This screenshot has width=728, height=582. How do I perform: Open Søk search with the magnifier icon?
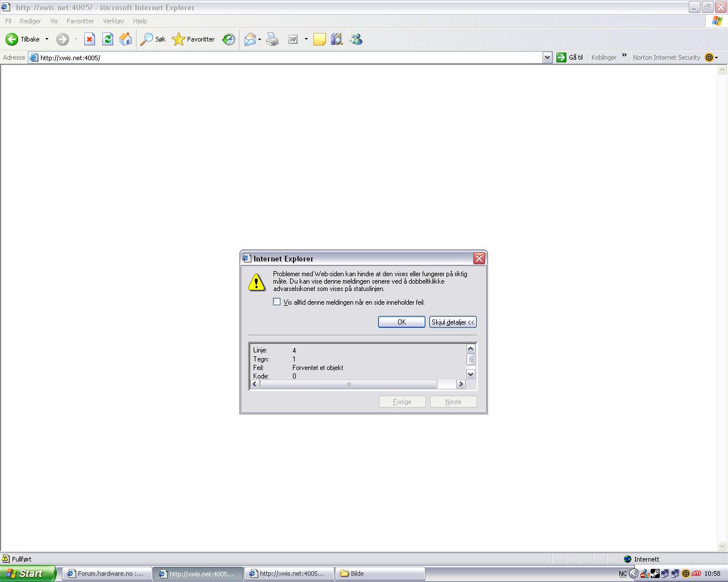[153, 39]
